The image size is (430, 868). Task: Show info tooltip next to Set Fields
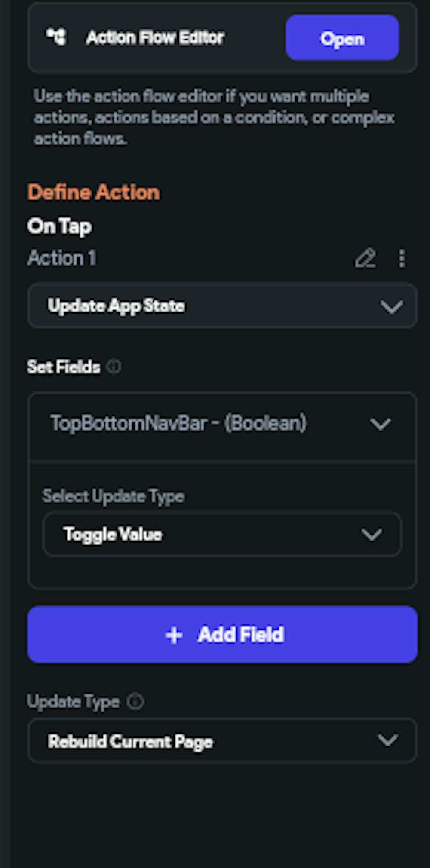tap(114, 367)
